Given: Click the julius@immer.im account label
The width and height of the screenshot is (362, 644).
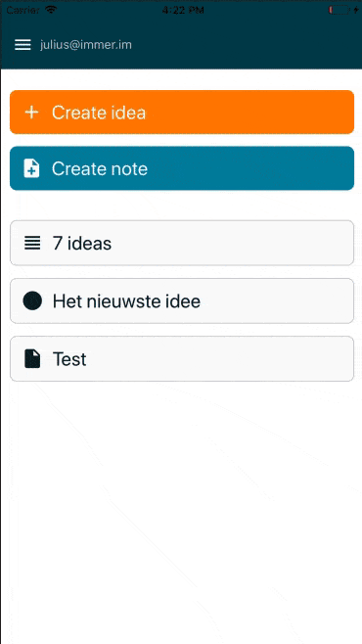Looking at the screenshot, I should click(86, 45).
